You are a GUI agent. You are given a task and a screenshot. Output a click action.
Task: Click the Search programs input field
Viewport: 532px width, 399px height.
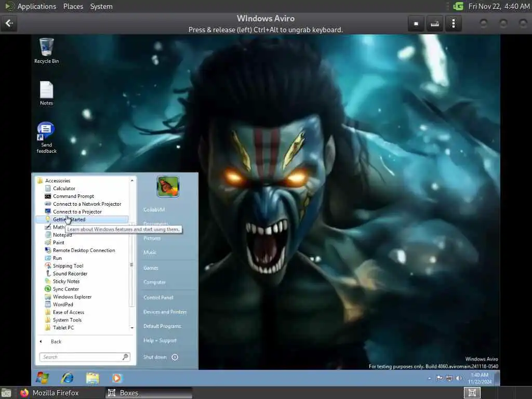[x=81, y=357]
